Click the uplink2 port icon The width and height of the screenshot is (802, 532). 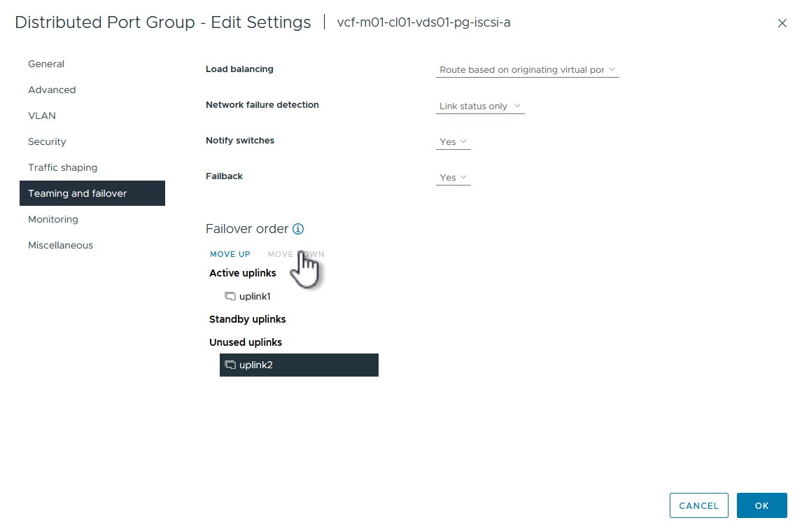point(230,365)
